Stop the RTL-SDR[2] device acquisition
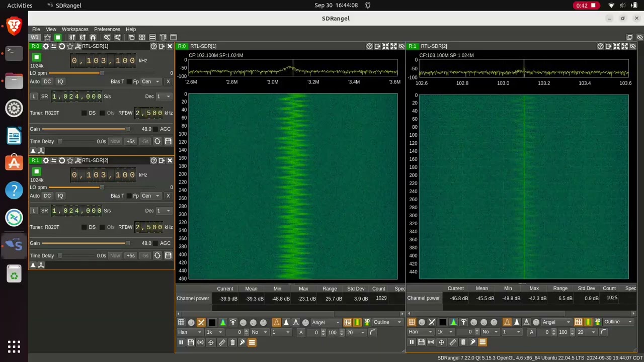Screen dimensions: 644x362 (x=36, y=171)
